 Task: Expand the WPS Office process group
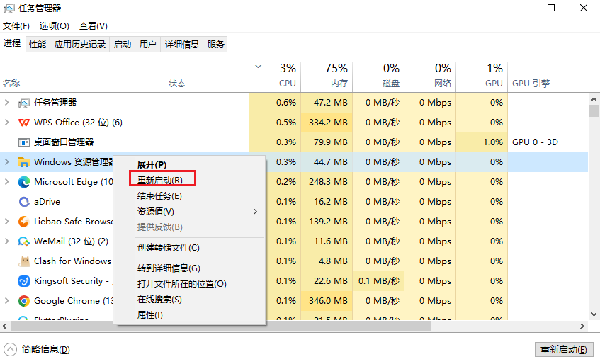tap(6, 123)
